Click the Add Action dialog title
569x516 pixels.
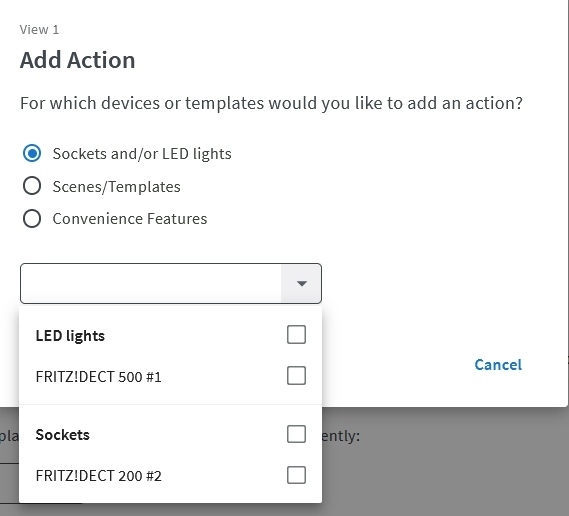pyautogui.click(x=77, y=60)
